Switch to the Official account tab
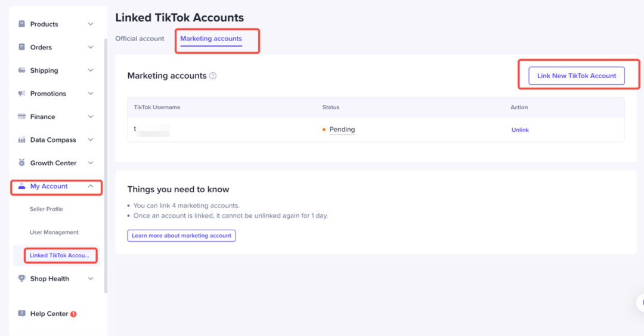 140,39
